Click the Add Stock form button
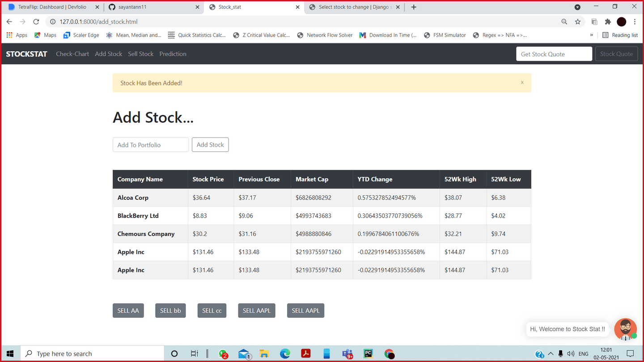 (210, 145)
